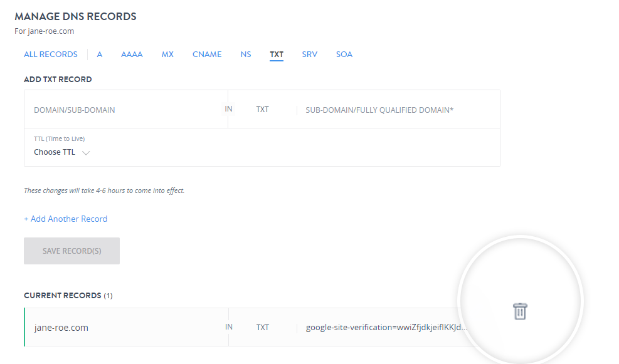Delete the jane-roe.com TXT record
Image resolution: width=619 pixels, height=364 pixels.
520,311
